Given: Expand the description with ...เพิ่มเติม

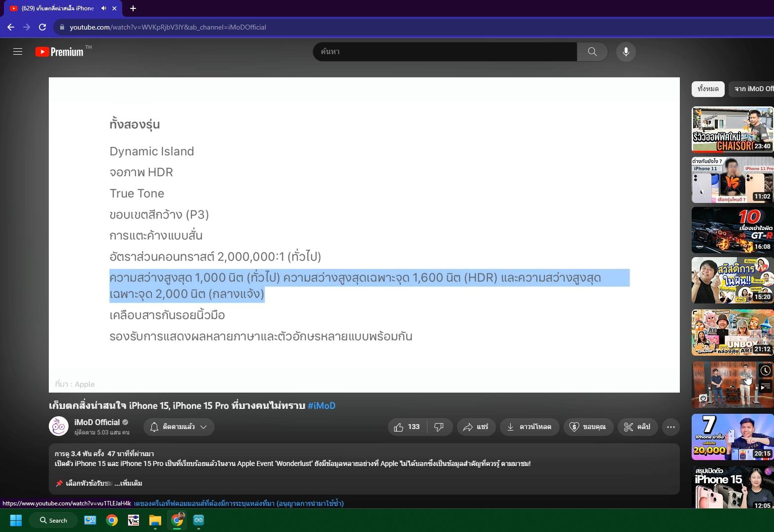Looking at the screenshot, I should point(128,483).
